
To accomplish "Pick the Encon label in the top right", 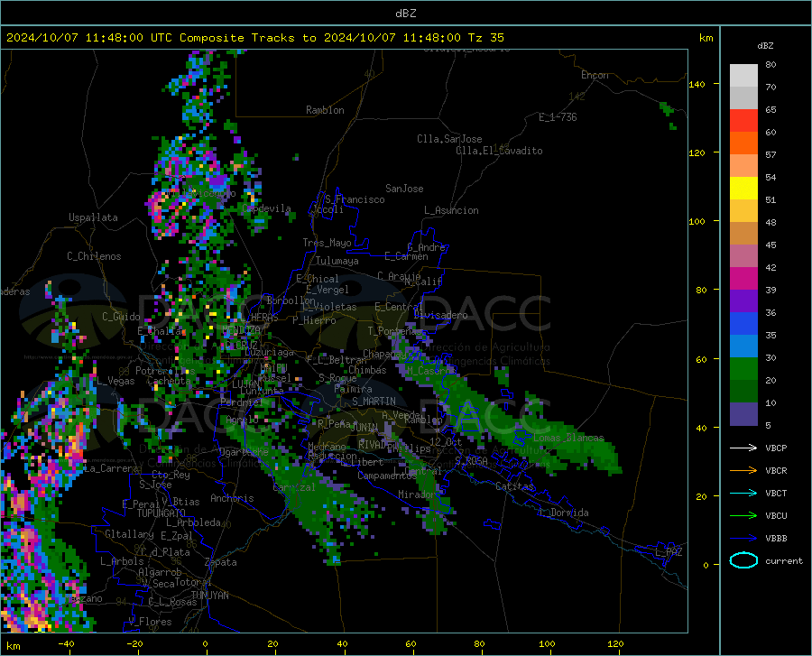I will [595, 75].
